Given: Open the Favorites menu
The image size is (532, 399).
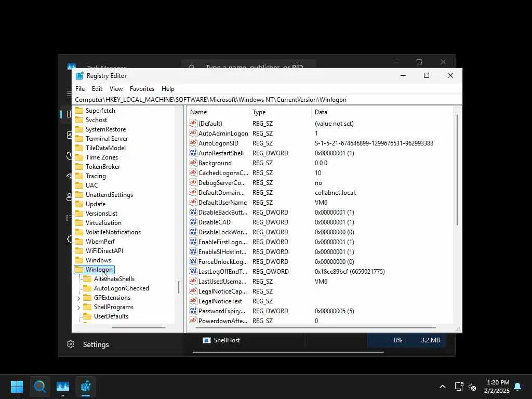Looking at the screenshot, I should [x=142, y=88].
